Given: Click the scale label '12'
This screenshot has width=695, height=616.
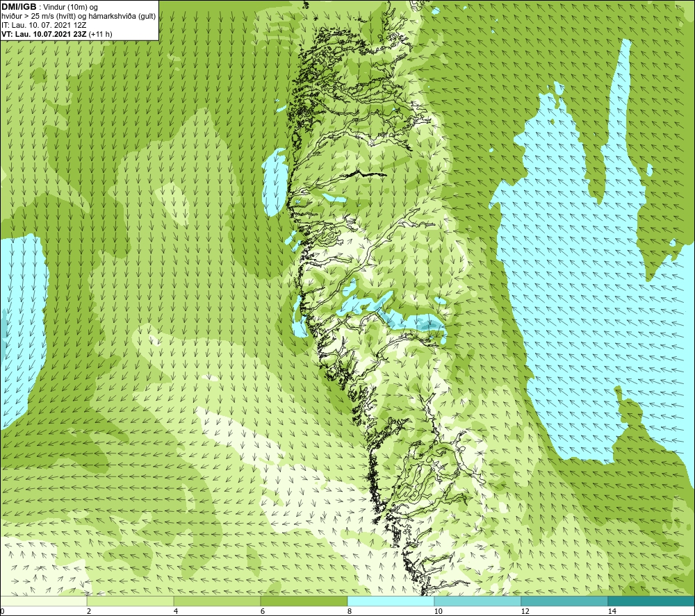Looking at the screenshot, I should pos(525,612).
